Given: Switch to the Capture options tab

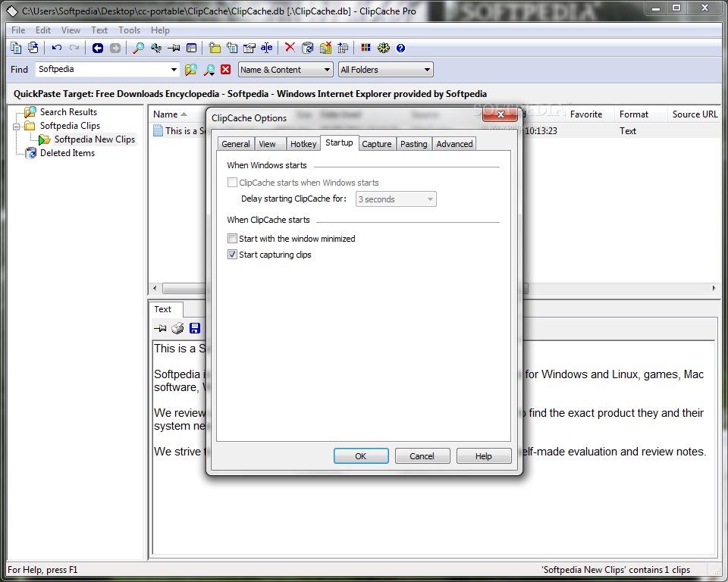Looking at the screenshot, I should (377, 144).
